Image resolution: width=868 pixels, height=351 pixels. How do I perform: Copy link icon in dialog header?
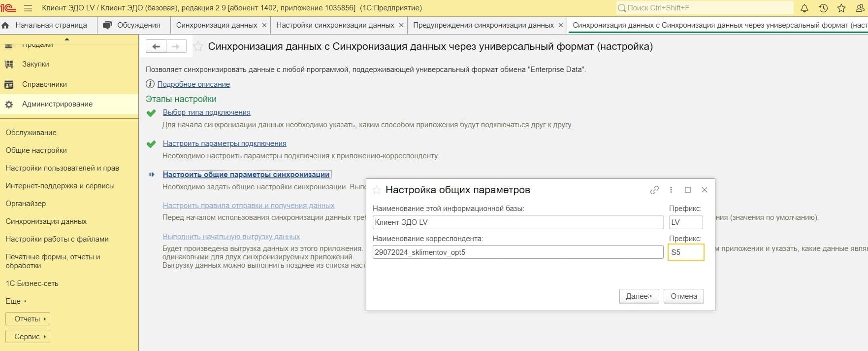tap(654, 190)
